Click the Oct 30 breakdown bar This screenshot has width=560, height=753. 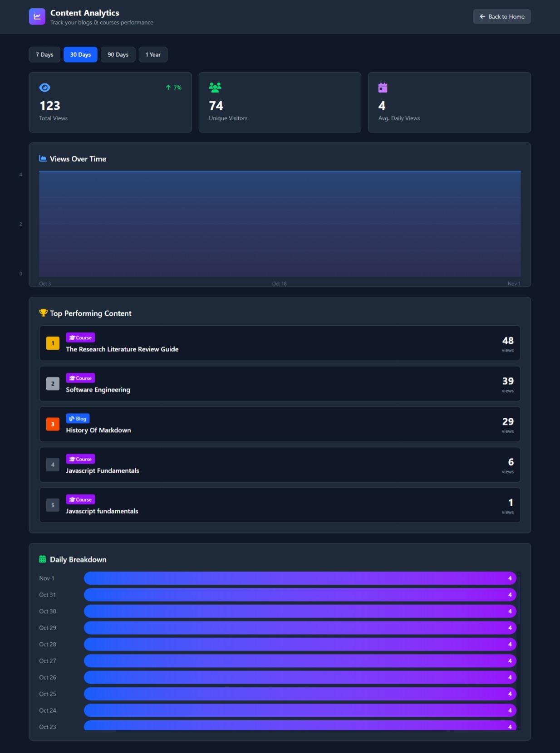tap(300, 611)
